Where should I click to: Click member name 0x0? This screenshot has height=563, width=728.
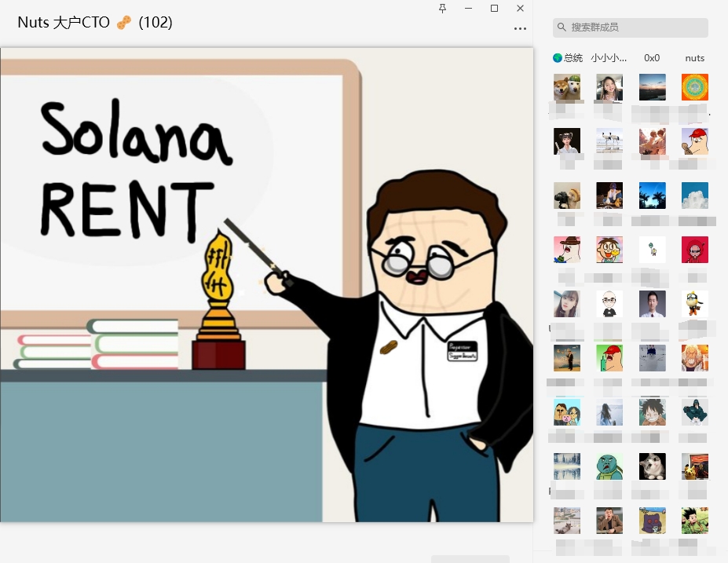[x=652, y=58]
